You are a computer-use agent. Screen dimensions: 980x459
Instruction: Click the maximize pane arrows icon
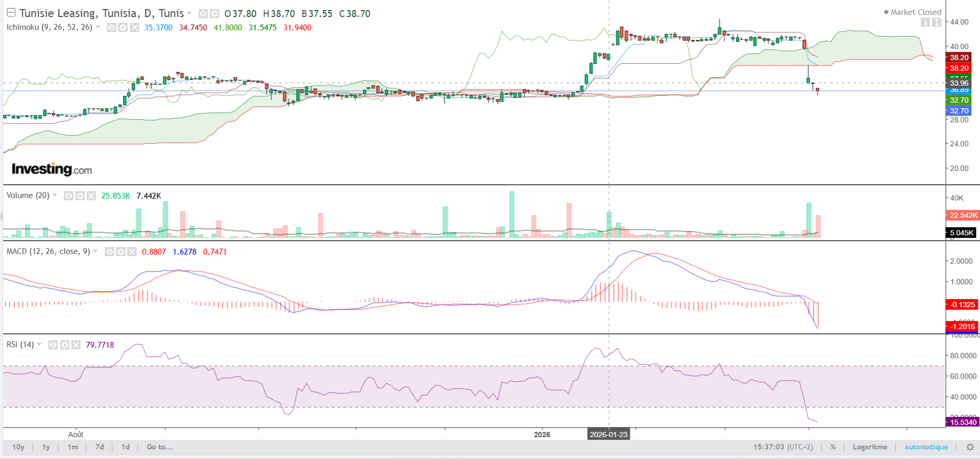[937, 22]
